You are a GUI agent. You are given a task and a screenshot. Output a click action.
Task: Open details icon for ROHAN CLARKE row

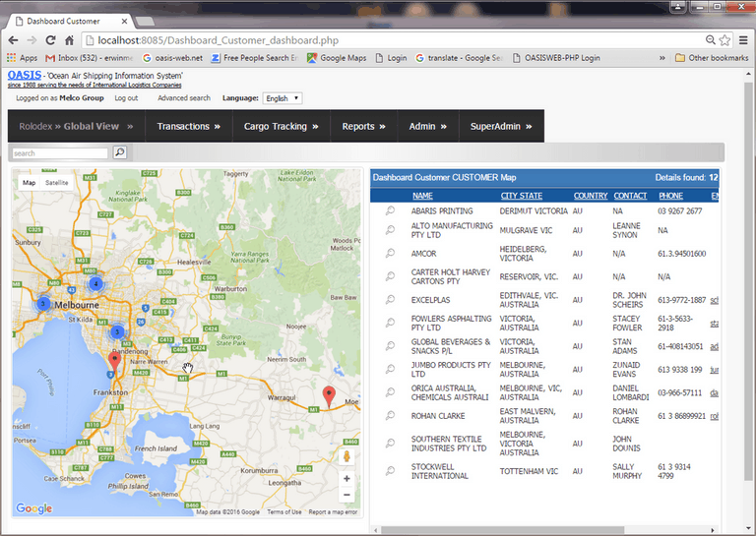(390, 415)
